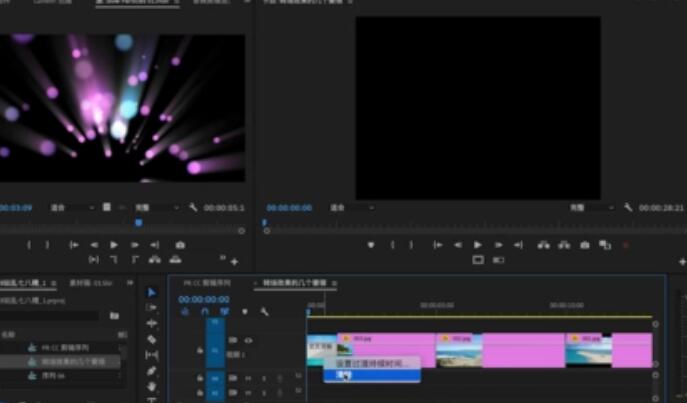Step forward one frame in Program monitor
687x403 pixels.
(x=499, y=245)
